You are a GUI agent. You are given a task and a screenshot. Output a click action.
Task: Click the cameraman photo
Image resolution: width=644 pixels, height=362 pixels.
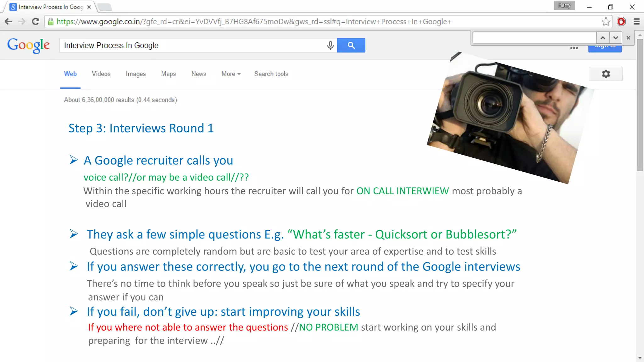pyautogui.click(x=510, y=118)
